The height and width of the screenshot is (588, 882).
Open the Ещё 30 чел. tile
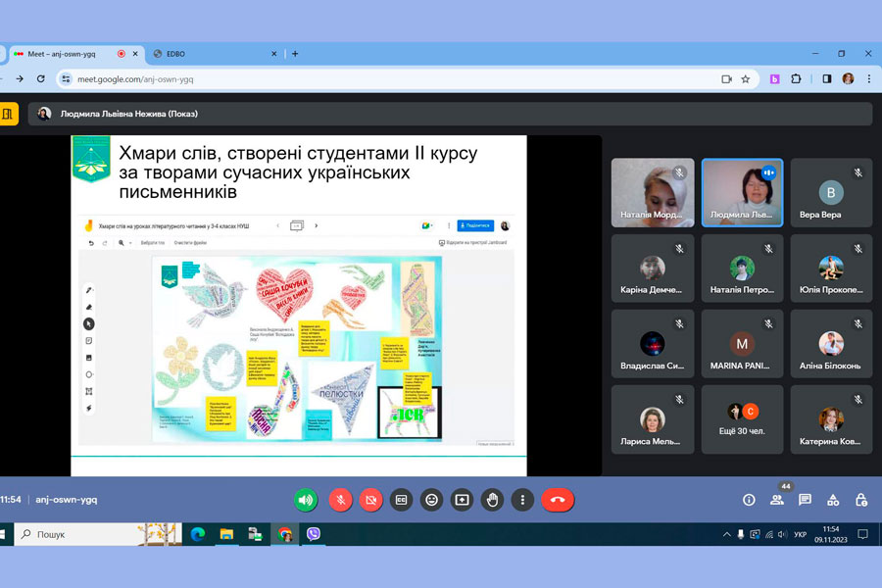point(742,419)
